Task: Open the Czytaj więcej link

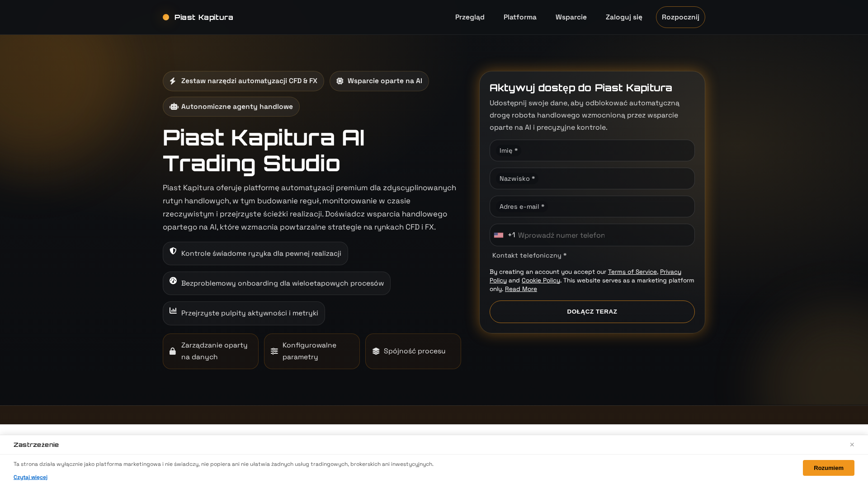Action: 30,477
